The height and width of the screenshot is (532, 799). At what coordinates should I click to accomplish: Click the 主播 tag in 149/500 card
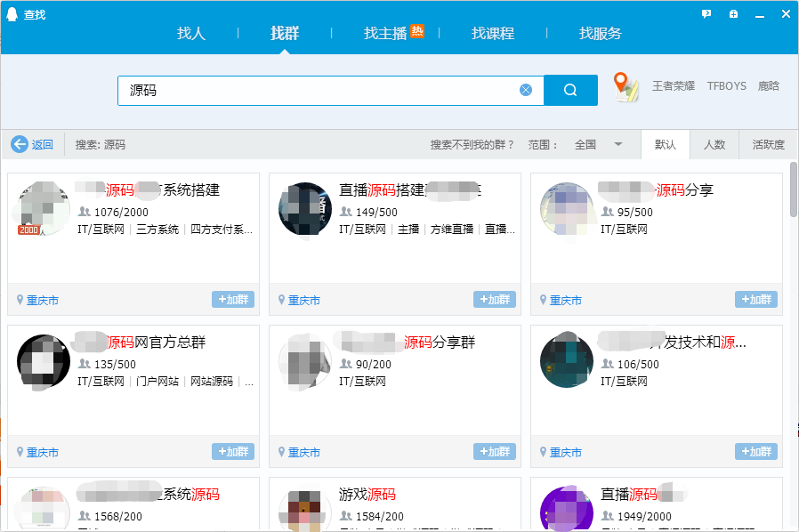coord(408,230)
